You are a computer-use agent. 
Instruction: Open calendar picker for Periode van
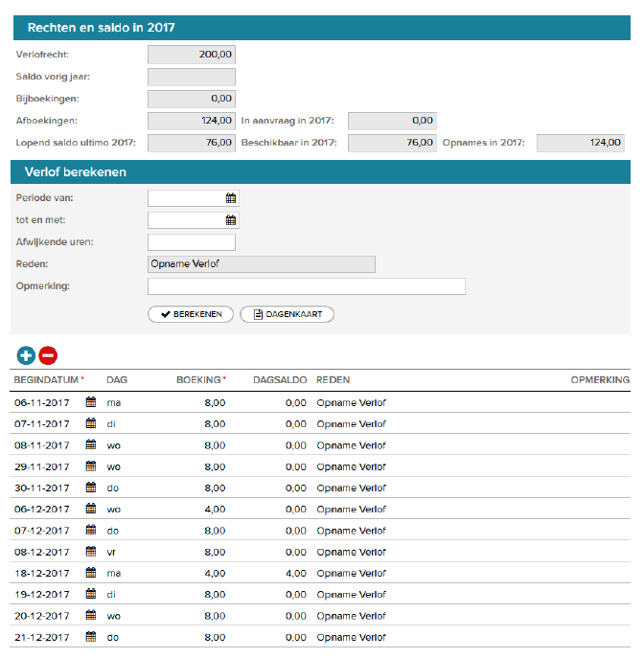230,198
